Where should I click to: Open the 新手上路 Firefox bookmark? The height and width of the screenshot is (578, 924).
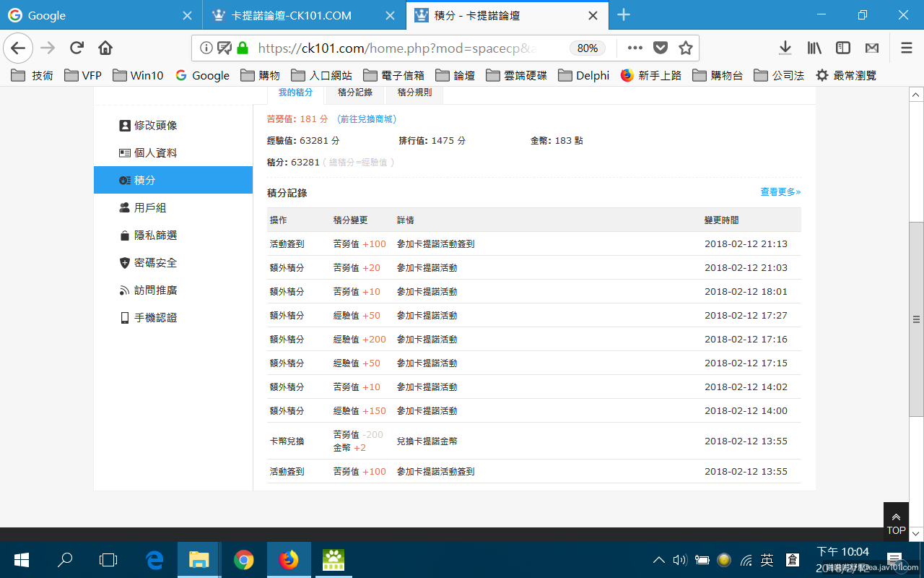tap(651, 75)
